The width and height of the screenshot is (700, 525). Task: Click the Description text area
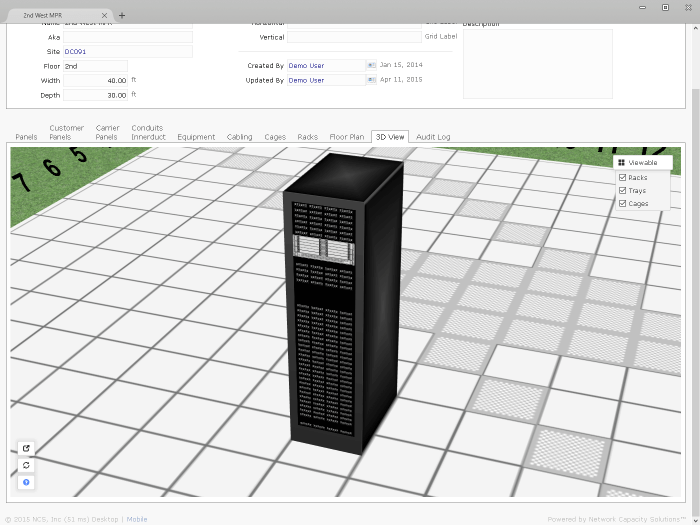537,63
